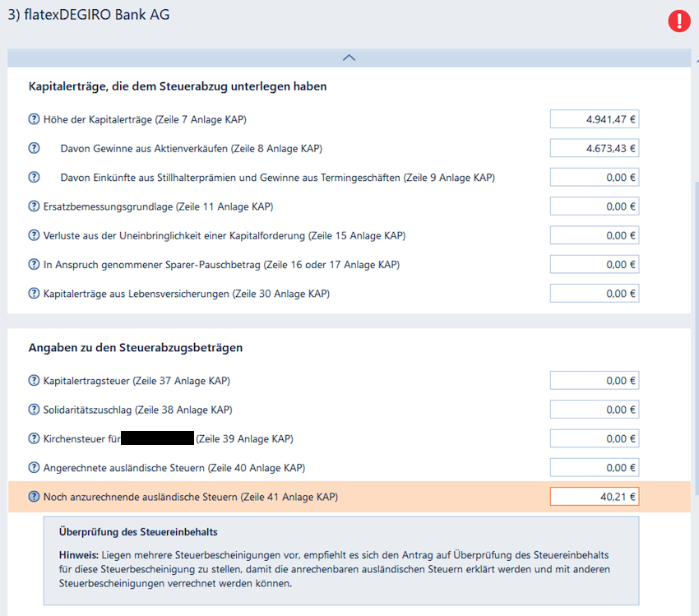Click label 'Noch anzurechnende ausländische Steuern'
This screenshot has width=699, height=616.
coord(140,497)
